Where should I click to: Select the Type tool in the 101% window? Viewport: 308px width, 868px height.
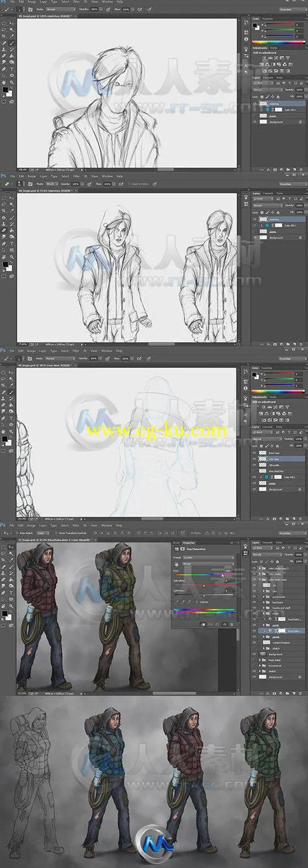tap(12, 418)
